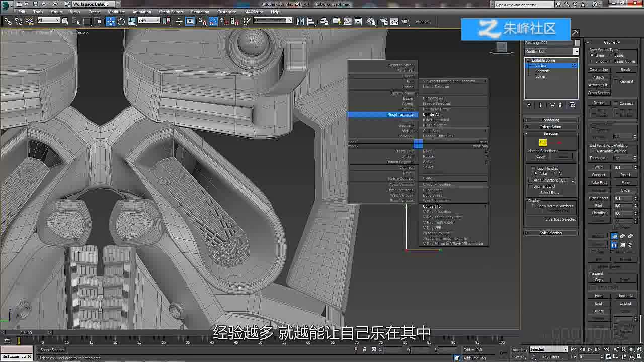644x362 pixels.
Task: Choose Unhide All in the quad menu
Action: tap(431, 114)
